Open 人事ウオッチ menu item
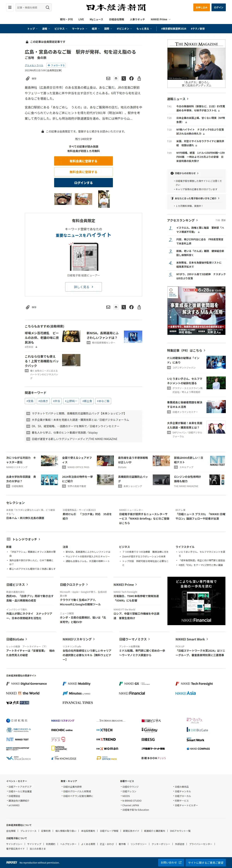Screen dimensions: 232x868 (137, 20)
